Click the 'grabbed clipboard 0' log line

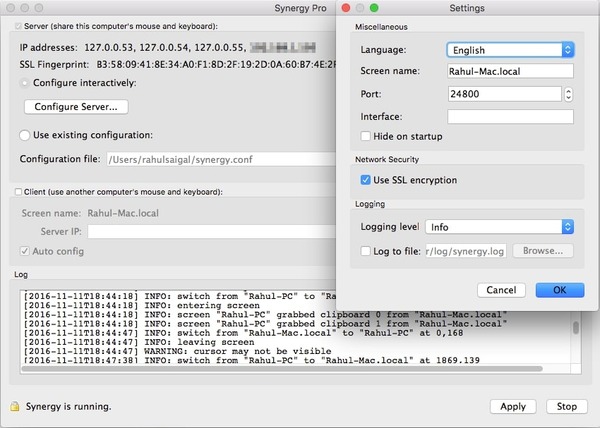[x=266, y=314]
